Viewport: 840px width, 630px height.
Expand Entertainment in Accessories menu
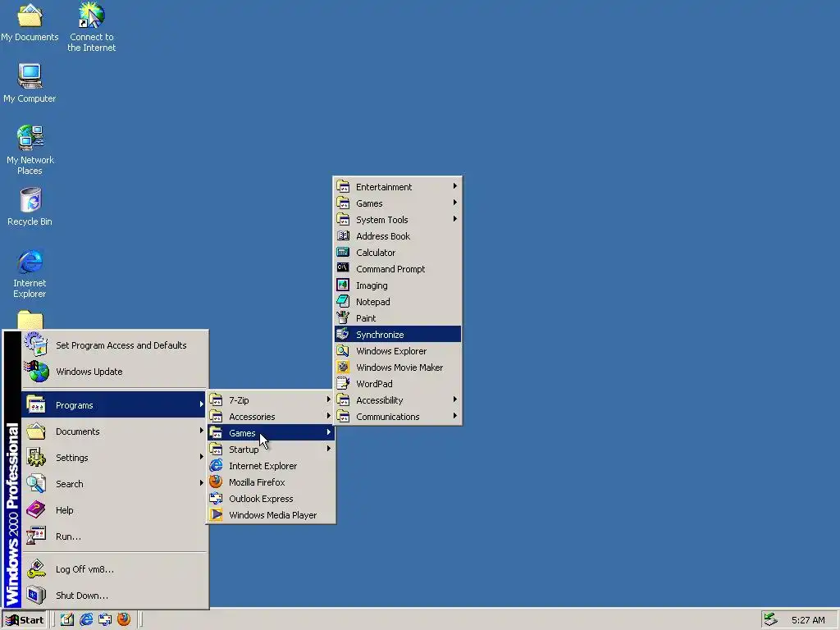click(398, 187)
